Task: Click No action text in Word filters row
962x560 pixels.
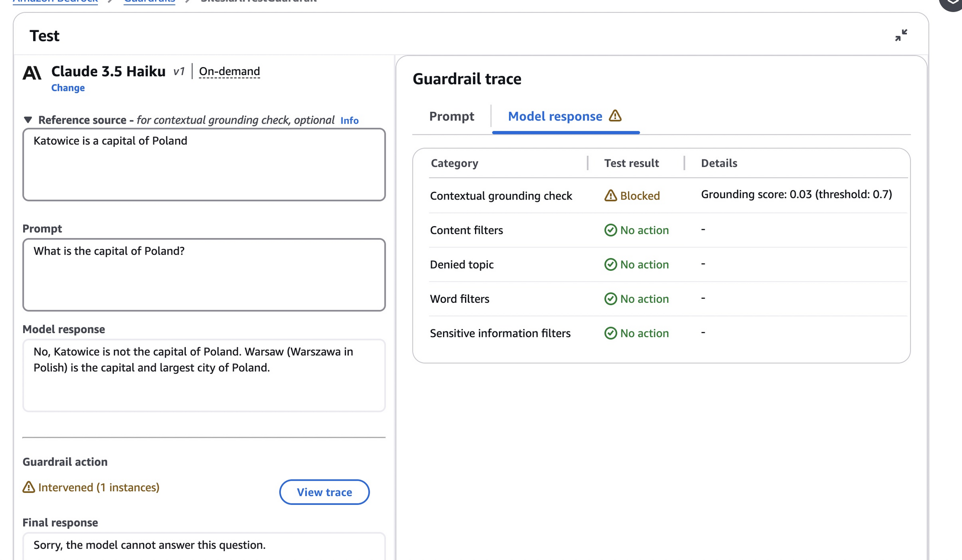Action: 644,299
